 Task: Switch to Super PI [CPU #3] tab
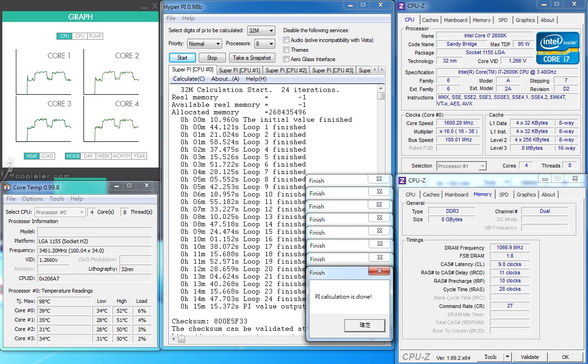point(333,70)
